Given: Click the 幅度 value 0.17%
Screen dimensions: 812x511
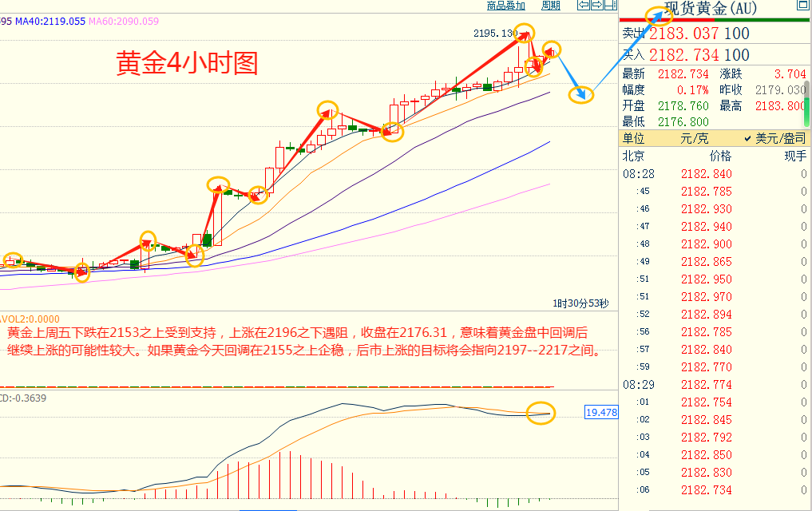Looking at the screenshot, I should 692,90.
